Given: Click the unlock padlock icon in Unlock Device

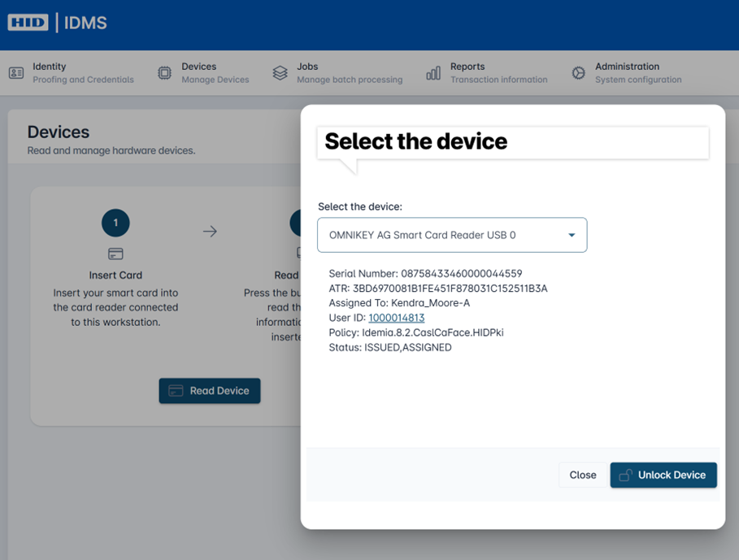Looking at the screenshot, I should 625,475.
